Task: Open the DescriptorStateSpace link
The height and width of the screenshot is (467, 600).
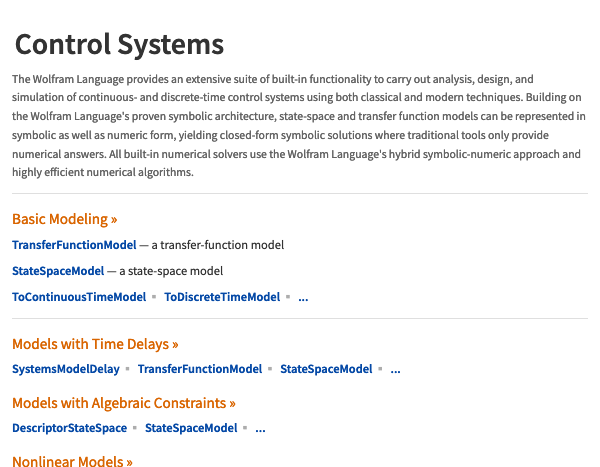Action: pyautogui.click(x=70, y=428)
